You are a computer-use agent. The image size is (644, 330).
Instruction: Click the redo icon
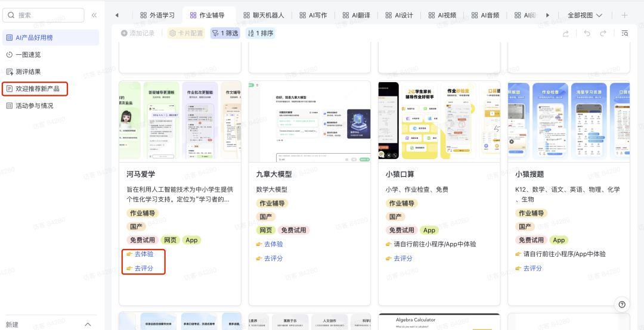[x=603, y=33]
